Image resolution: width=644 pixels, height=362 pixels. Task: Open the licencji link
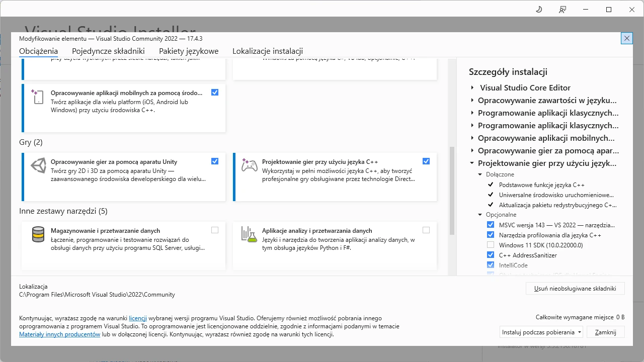pyautogui.click(x=138, y=318)
